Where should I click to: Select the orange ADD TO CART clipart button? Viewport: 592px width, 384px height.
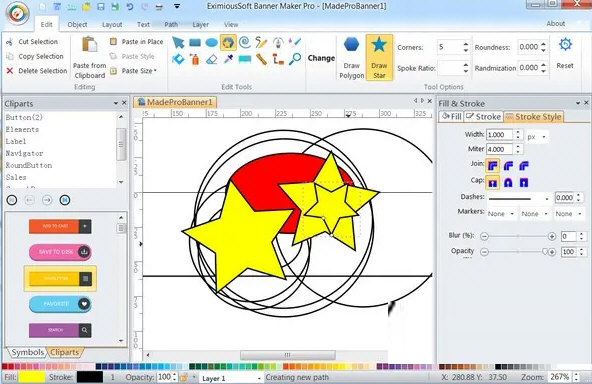click(60, 226)
